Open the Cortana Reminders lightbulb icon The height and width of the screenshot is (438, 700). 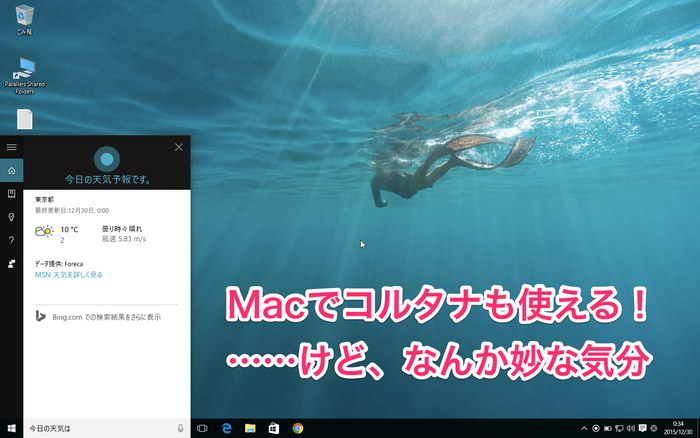(12, 217)
